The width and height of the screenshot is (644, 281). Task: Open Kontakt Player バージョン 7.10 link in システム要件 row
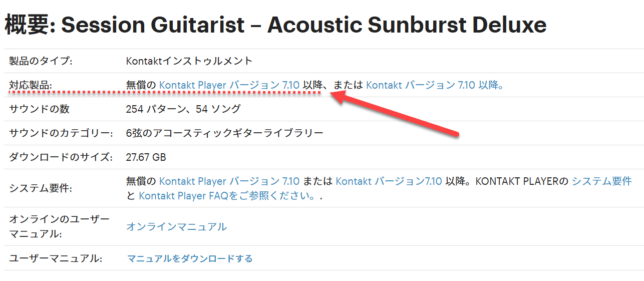tap(229, 181)
